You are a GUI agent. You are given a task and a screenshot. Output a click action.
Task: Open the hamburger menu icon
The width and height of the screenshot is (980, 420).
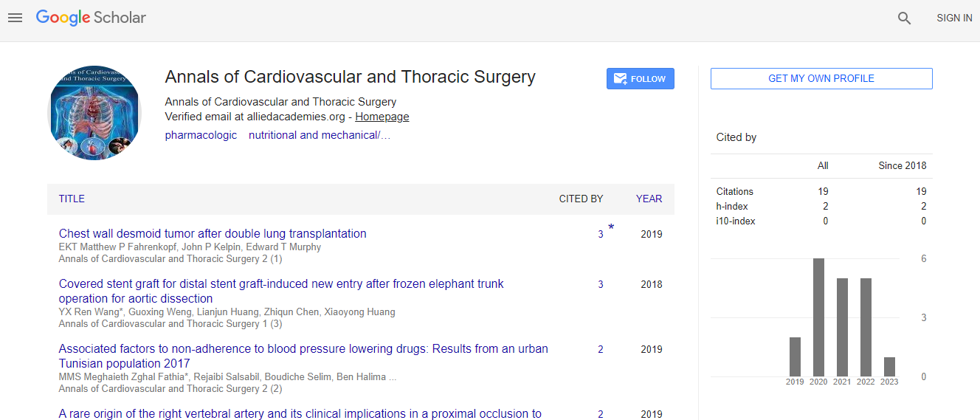click(x=15, y=18)
